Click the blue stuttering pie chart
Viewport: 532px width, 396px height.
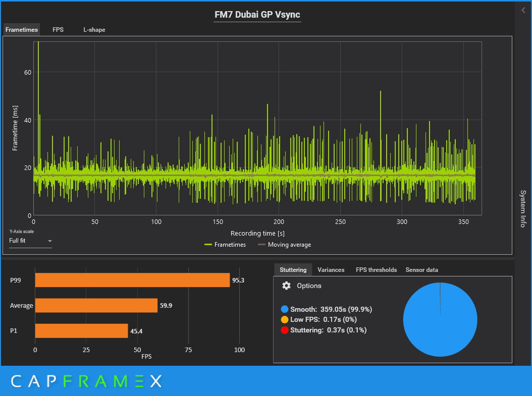click(440, 319)
